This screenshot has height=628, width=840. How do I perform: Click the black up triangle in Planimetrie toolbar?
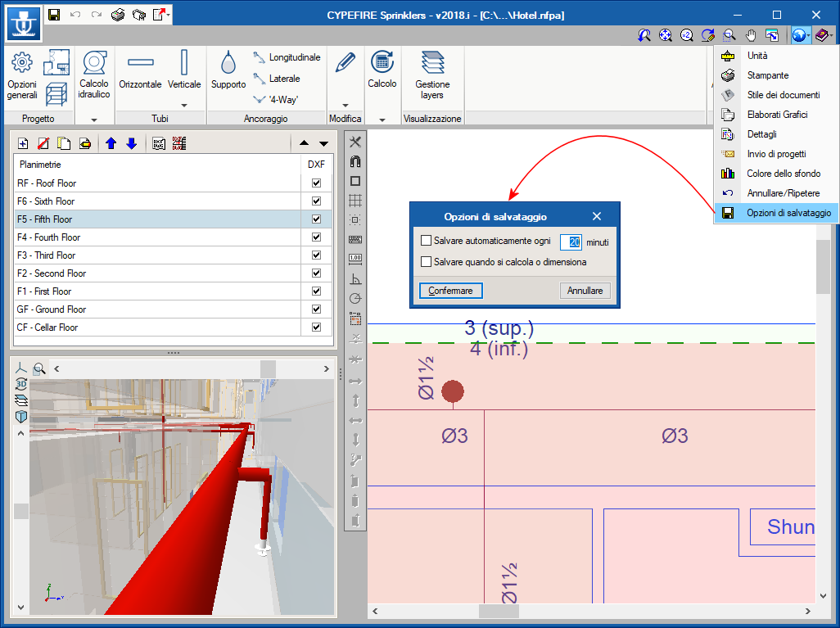(x=305, y=143)
